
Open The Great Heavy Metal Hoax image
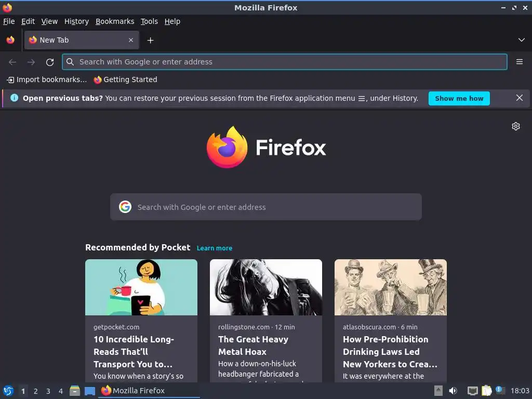coord(266,287)
